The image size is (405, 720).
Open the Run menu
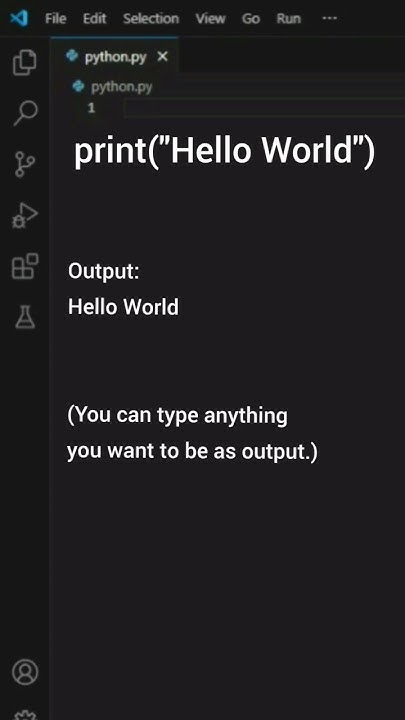[288, 18]
